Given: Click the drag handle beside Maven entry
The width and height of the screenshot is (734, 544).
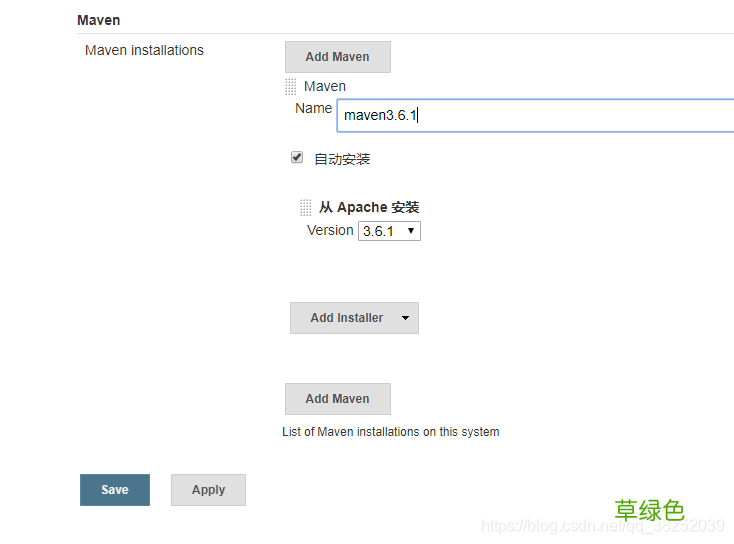Looking at the screenshot, I should click(291, 87).
